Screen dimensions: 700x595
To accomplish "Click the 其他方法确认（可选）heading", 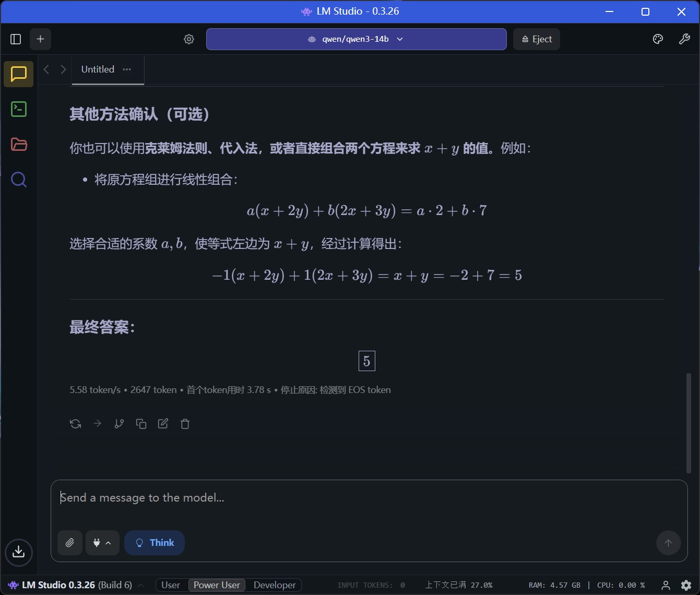I will coord(140,114).
